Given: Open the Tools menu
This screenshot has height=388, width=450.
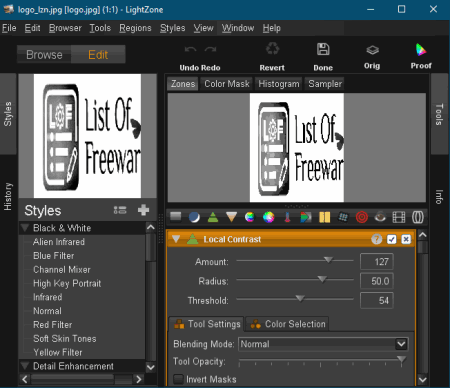Looking at the screenshot, I should tap(100, 28).
